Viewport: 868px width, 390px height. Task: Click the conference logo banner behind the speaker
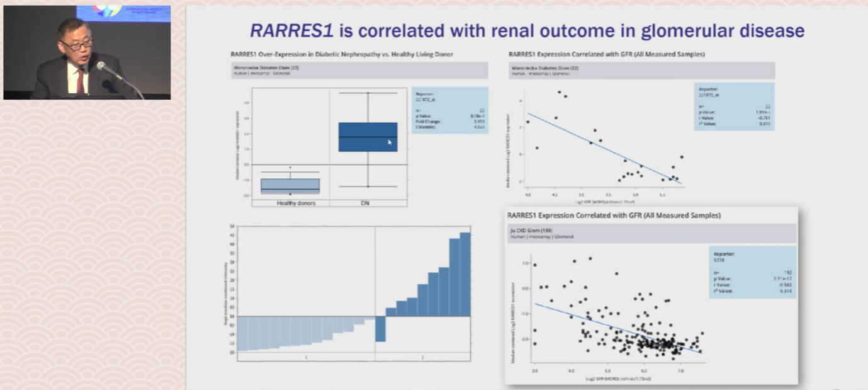[x=123, y=14]
